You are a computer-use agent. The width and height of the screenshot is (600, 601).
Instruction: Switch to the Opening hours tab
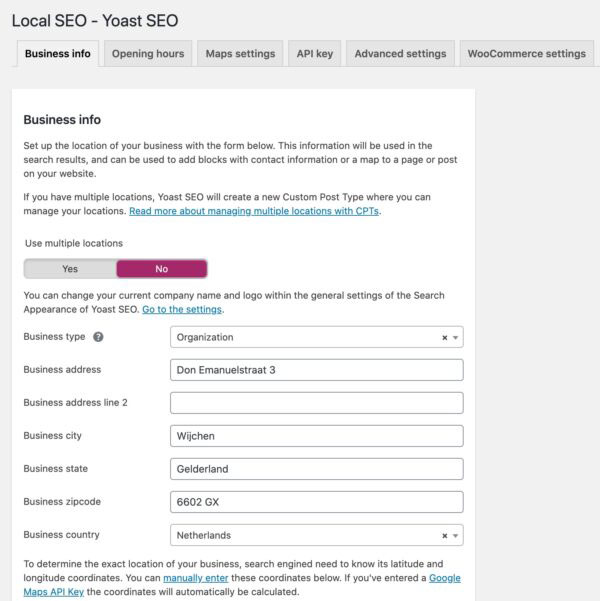148,54
